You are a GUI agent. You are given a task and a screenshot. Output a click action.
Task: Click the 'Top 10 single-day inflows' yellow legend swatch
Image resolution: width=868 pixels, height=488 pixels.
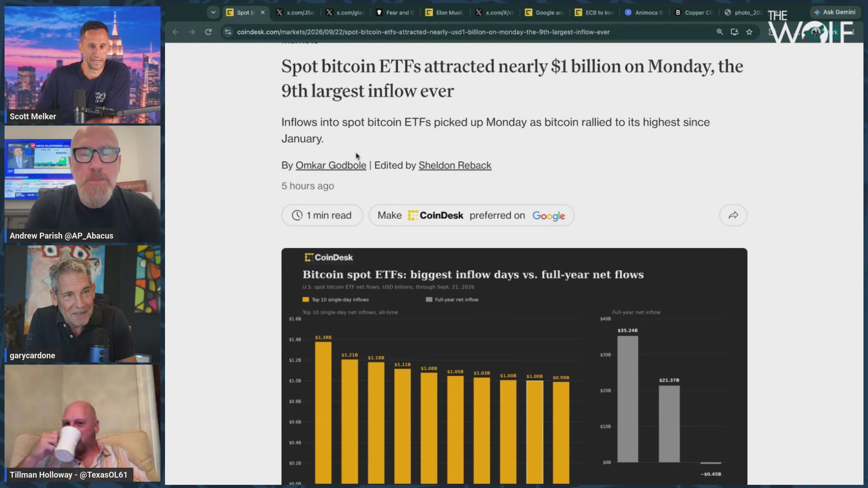click(306, 300)
